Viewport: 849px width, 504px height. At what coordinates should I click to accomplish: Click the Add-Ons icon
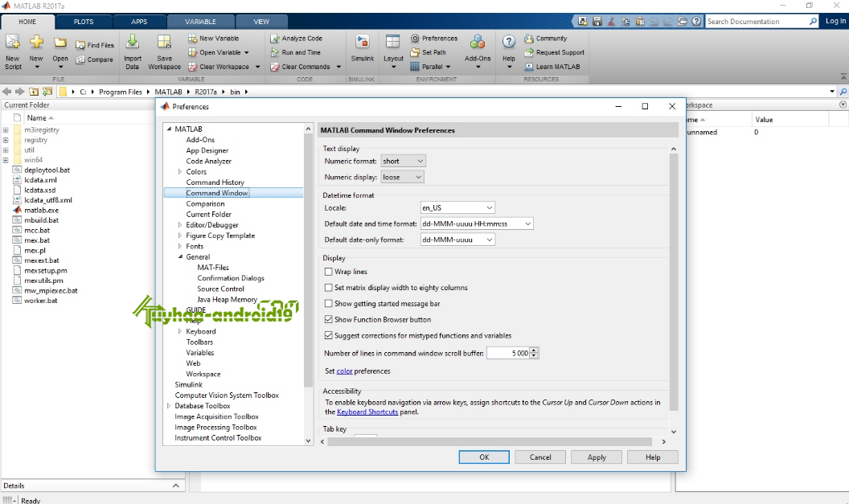click(478, 43)
